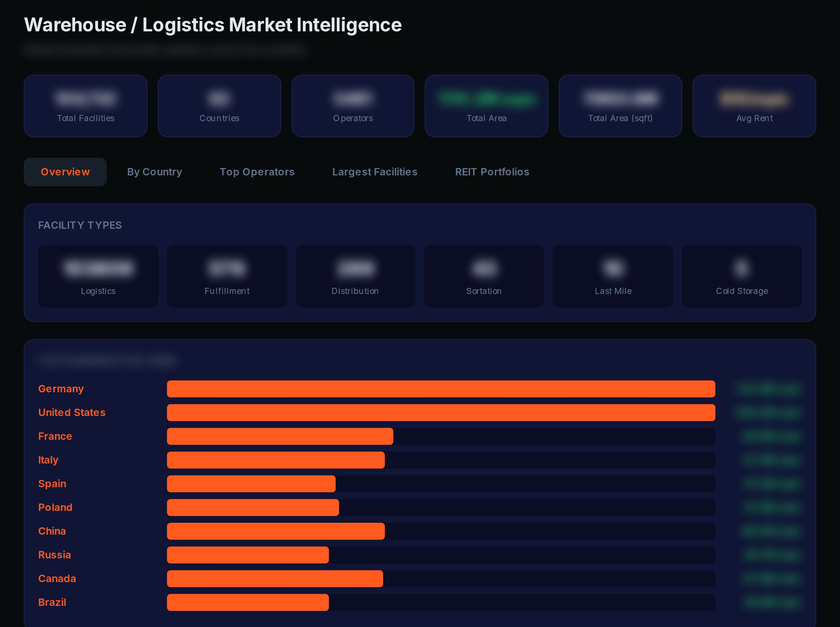Select the Russia country label

coord(55,555)
